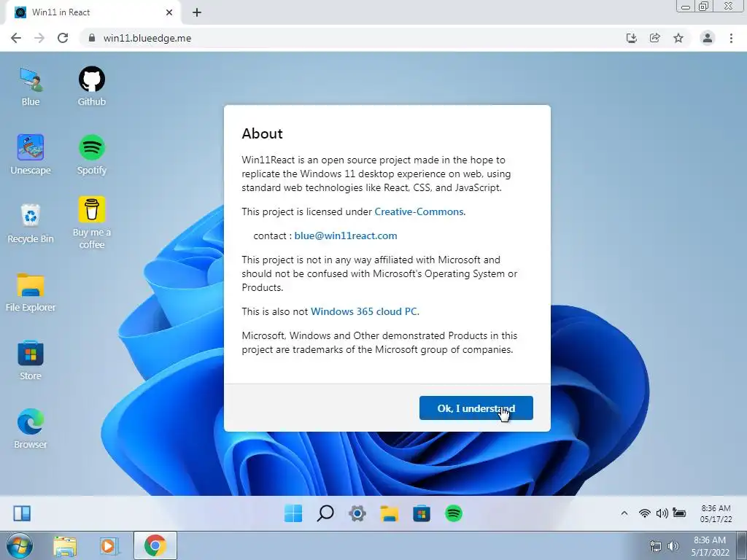Open the Blue desktop icon
Image resolution: width=747 pixels, height=560 pixels.
click(31, 87)
